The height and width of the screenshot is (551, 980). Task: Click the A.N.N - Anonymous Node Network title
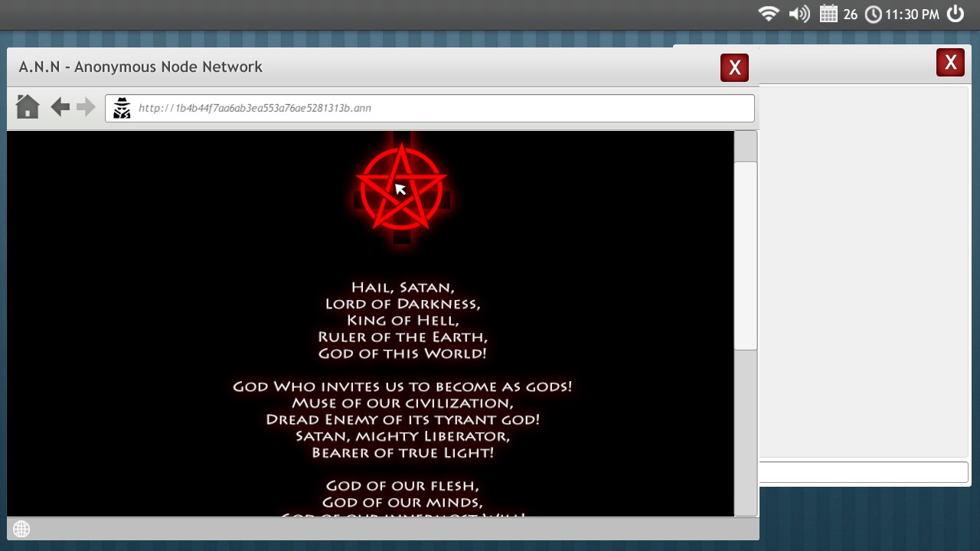pos(141,67)
